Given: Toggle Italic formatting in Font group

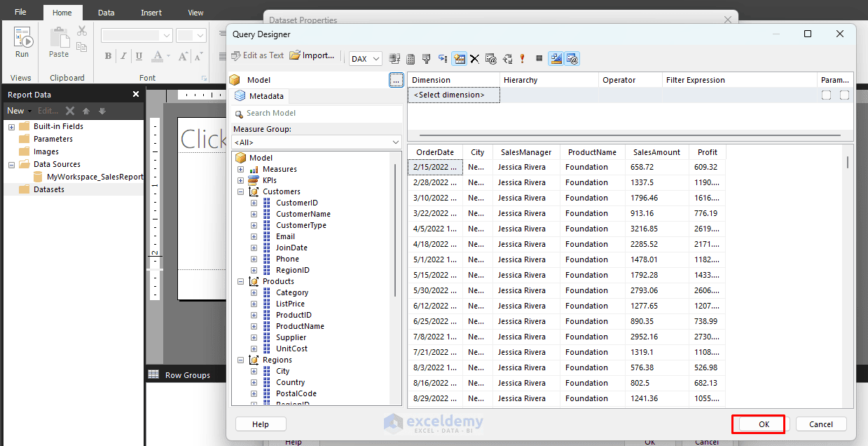Looking at the screenshot, I should pyautogui.click(x=123, y=57).
